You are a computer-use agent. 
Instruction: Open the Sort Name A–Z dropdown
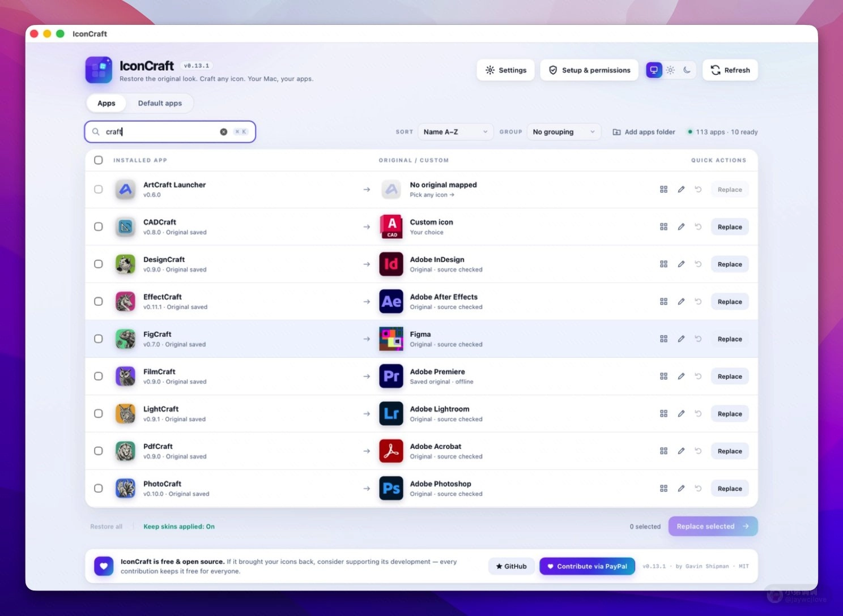(x=455, y=132)
